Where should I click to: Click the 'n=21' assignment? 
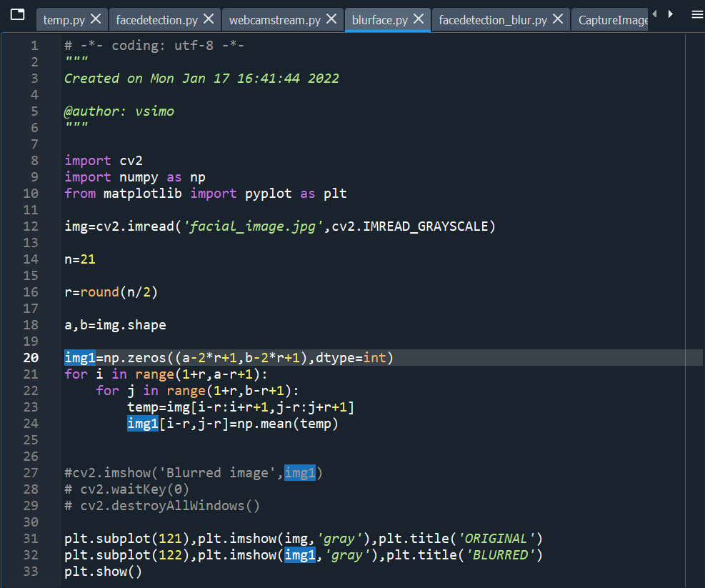(x=80, y=259)
